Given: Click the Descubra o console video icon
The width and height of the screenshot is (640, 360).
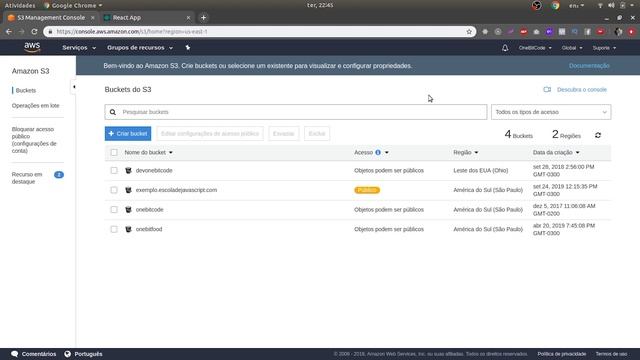Looking at the screenshot, I should [547, 89].
